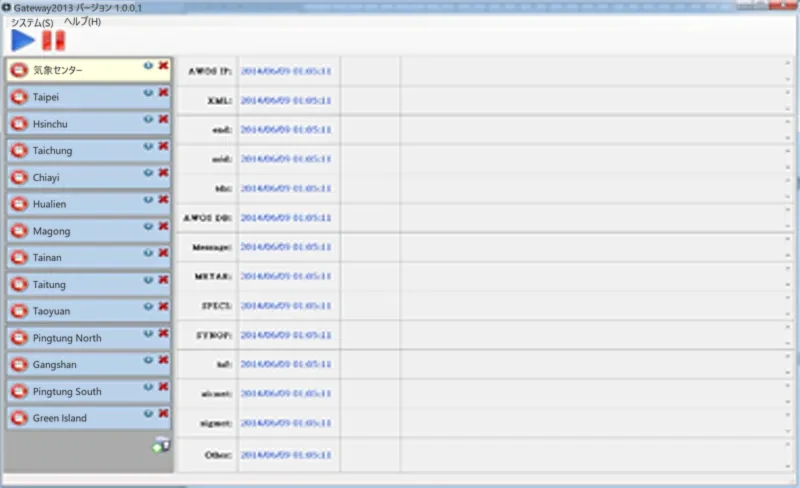Click the timestamp in the SPECI row
This screenshot has width=800, height=488.
click(286, 305)
